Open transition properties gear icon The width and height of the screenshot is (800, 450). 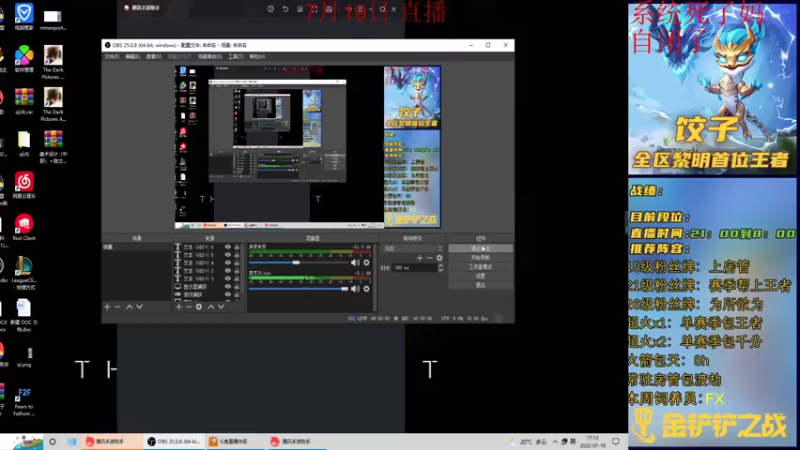[439, 258]
